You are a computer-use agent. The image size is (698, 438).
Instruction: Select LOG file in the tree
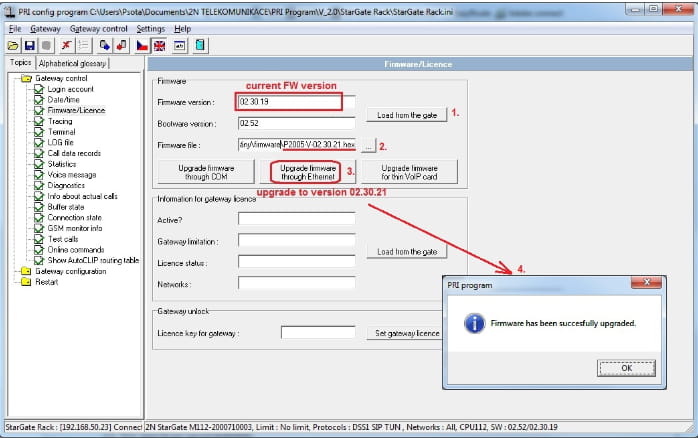[60, 142]
